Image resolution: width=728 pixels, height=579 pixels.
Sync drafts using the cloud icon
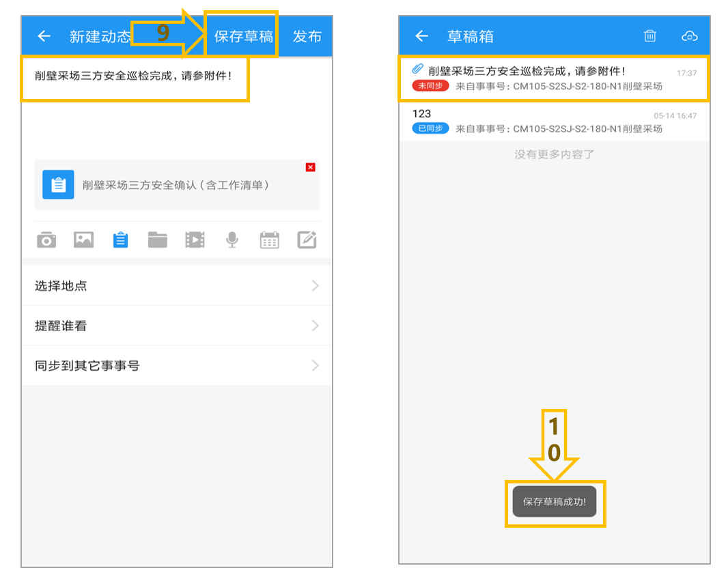(x=690, y=36)
